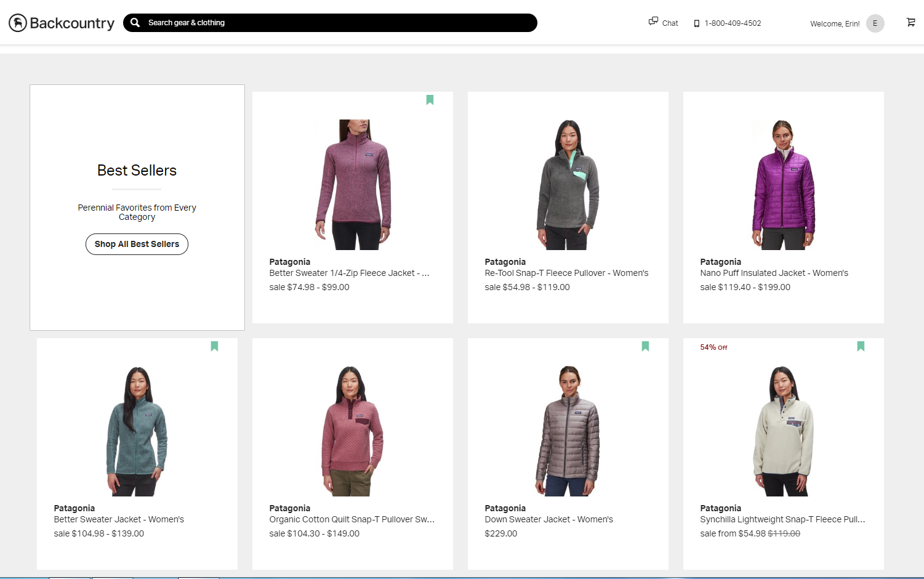Click the price 'sale $104.98 - $139.00'
Screen dimensions: 924x579
click(x=98, y=533)
